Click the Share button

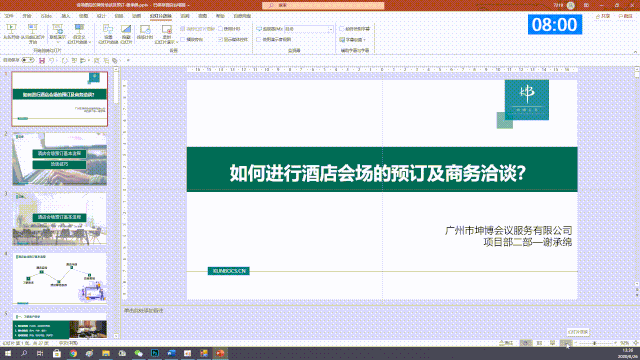603,16
